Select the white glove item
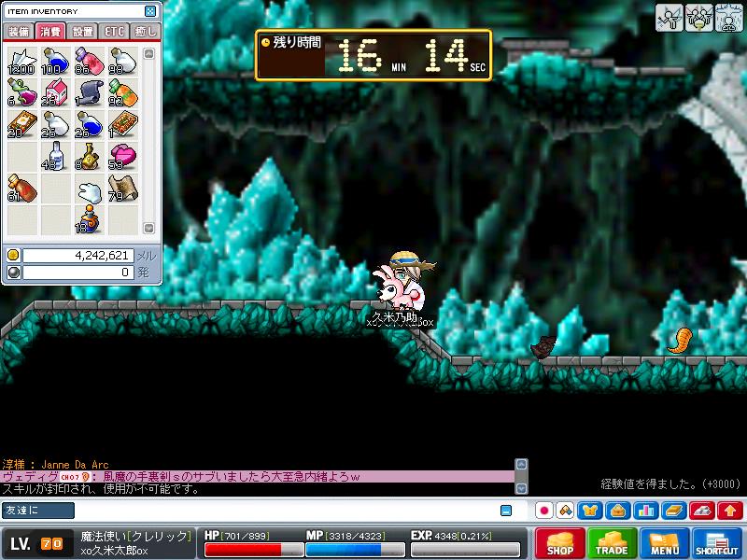This screenshot has width=747, height=560. click(x=89, y=189)
